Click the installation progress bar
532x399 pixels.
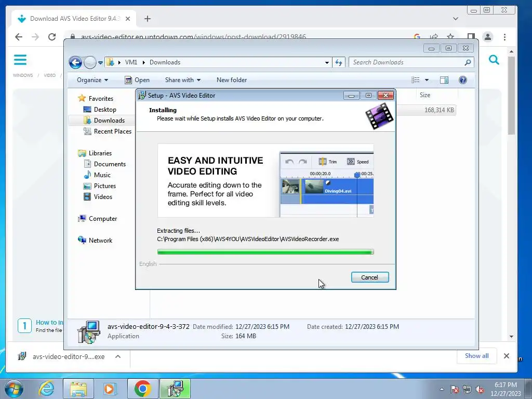click(x=265, y=252)
